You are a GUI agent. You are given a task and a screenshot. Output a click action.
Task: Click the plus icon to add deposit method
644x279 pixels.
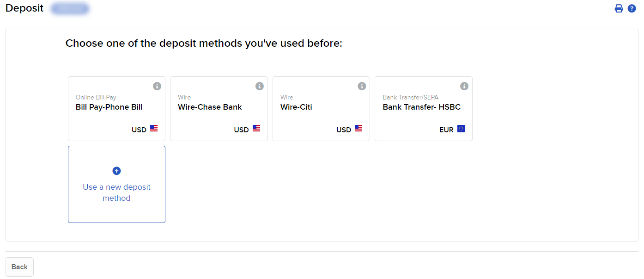coord(116,171)
